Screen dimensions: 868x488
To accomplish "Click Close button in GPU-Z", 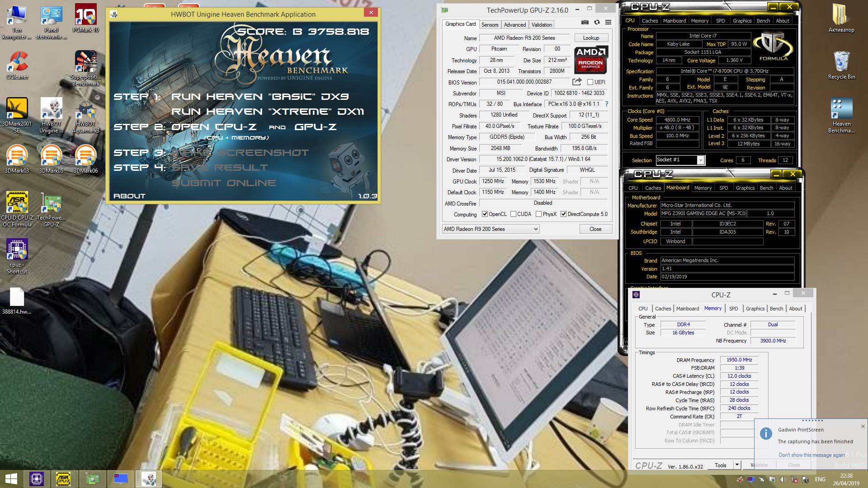I will click(x=595, y=229).
